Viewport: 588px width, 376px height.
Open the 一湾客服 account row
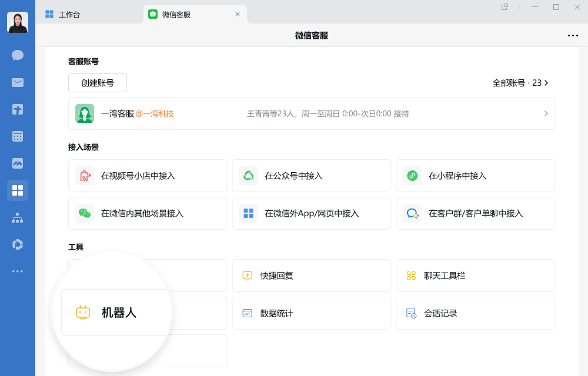311,113
